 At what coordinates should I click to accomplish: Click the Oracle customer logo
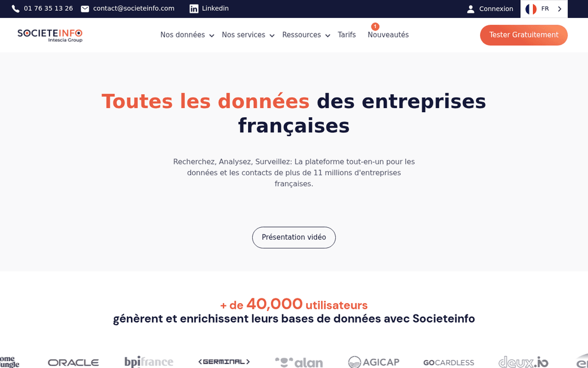[73, 362]
